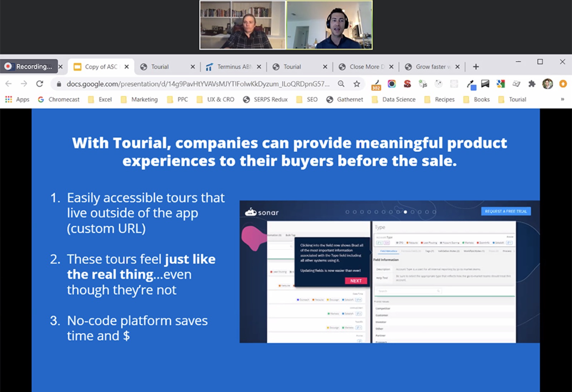Open the Gathernet bookmark
This screenshot has width=572, height=392.
[345, 99]
